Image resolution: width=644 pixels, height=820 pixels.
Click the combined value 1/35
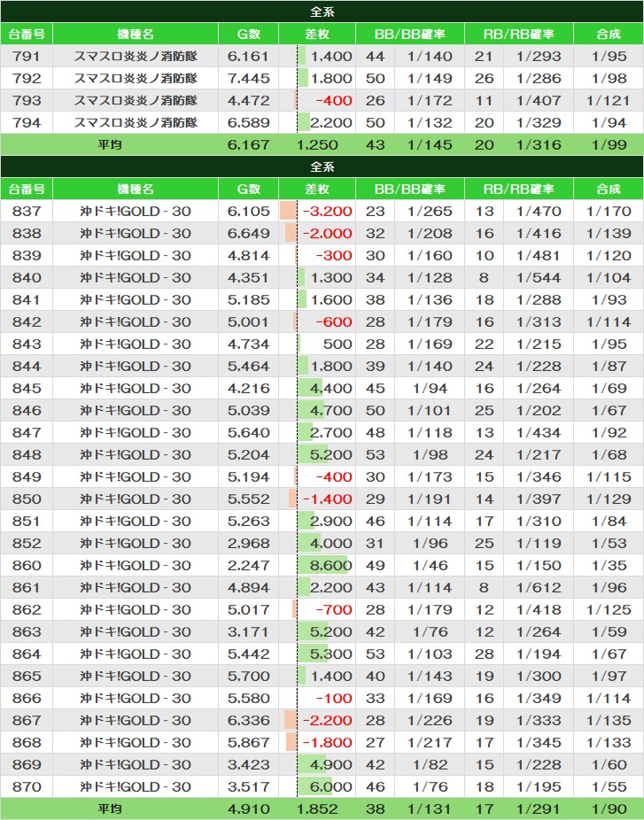(x=609, y=565)
